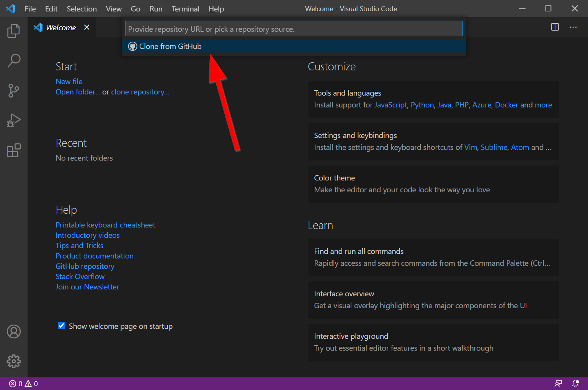Open the Explorer view in activity bar
This screenshot has width=588, height=390.
[14, 31]
